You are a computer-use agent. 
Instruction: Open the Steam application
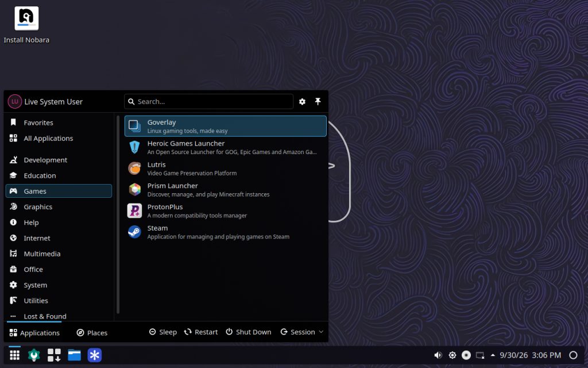pyautogui.click(x=225, y=232)
